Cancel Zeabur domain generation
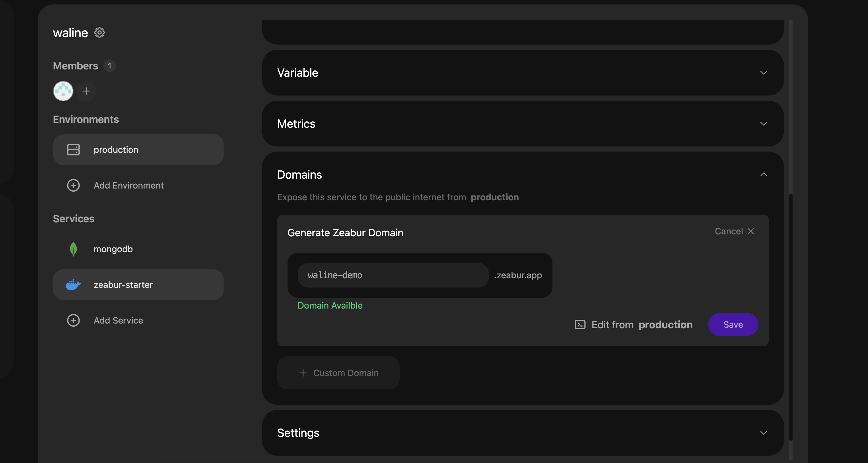 734,231
